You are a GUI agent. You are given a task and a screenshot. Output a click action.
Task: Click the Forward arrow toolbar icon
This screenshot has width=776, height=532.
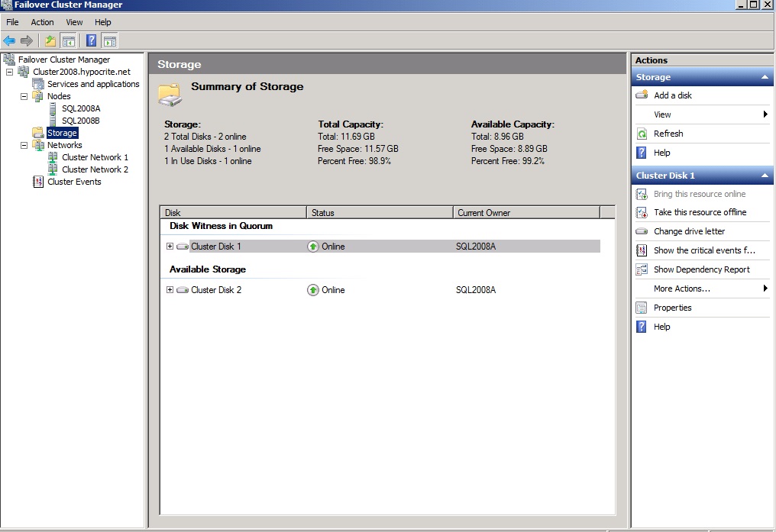click(27, 40)
